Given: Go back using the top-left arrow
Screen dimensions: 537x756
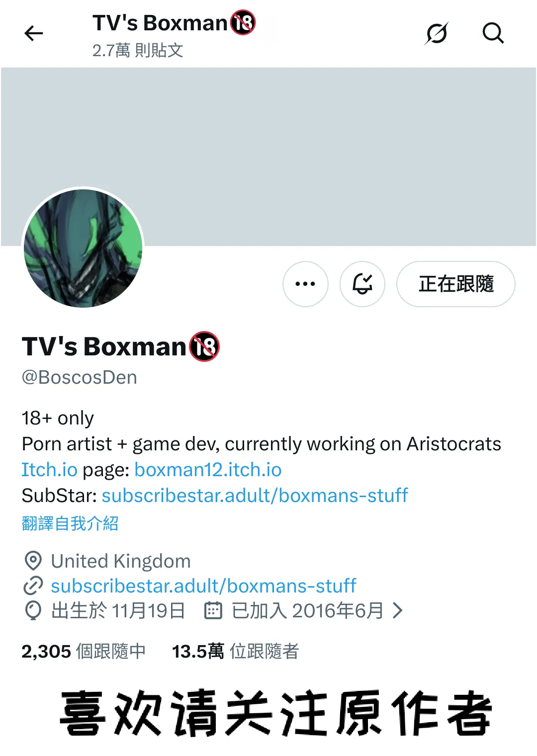Looking at the screenshot, I should click(x=34, y=34).
